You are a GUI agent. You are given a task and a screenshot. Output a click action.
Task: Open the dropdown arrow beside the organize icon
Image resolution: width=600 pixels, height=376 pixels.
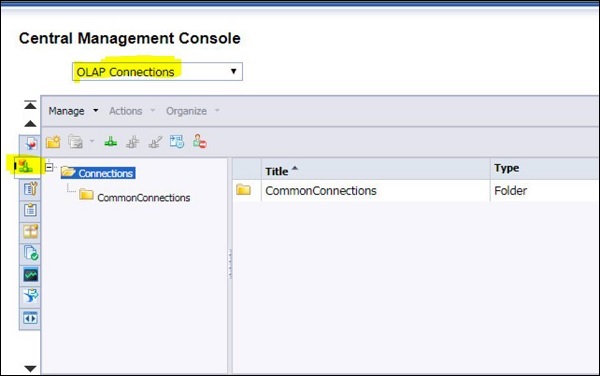coord(92,142)
